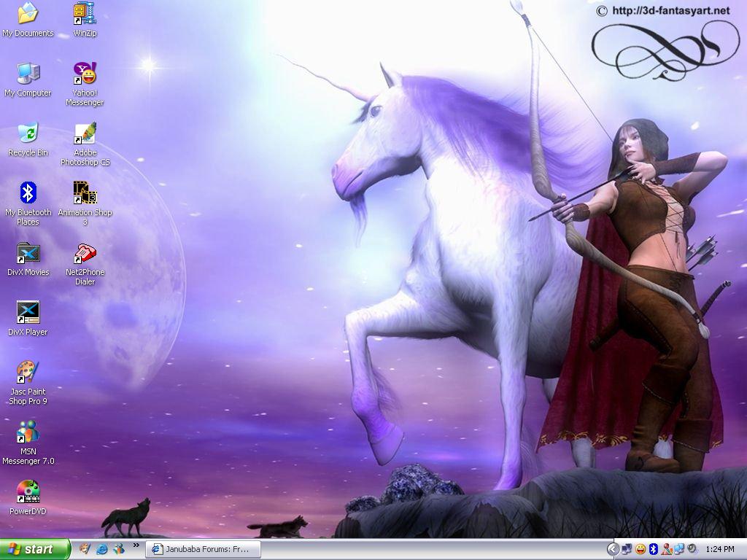Expand the Quick Launch overflow chevron
This screenshot has height=560, width=747.
point(136,545)
